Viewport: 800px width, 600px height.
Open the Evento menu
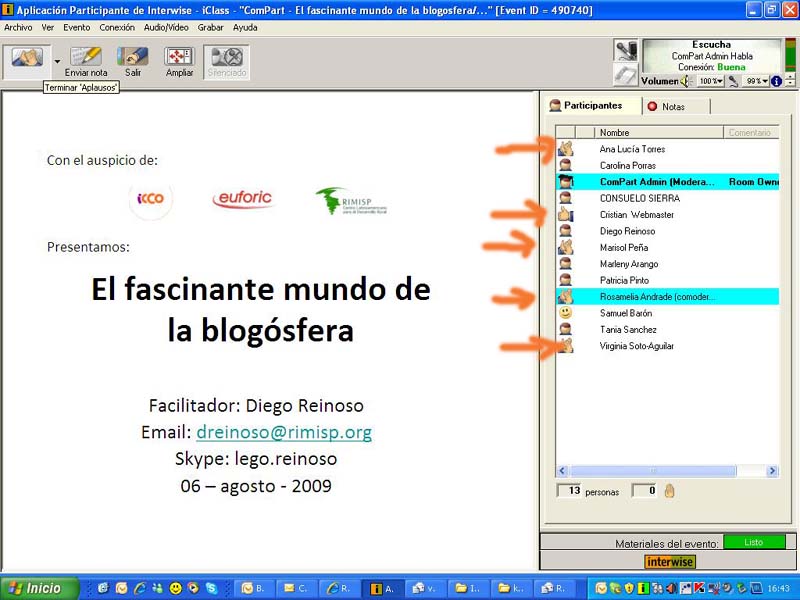[77, 28]
